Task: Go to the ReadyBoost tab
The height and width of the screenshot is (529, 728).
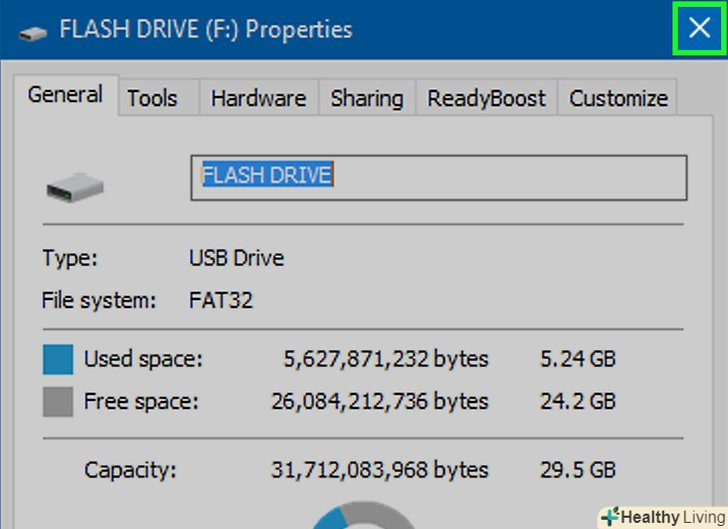Action: [x=486, y=98]
